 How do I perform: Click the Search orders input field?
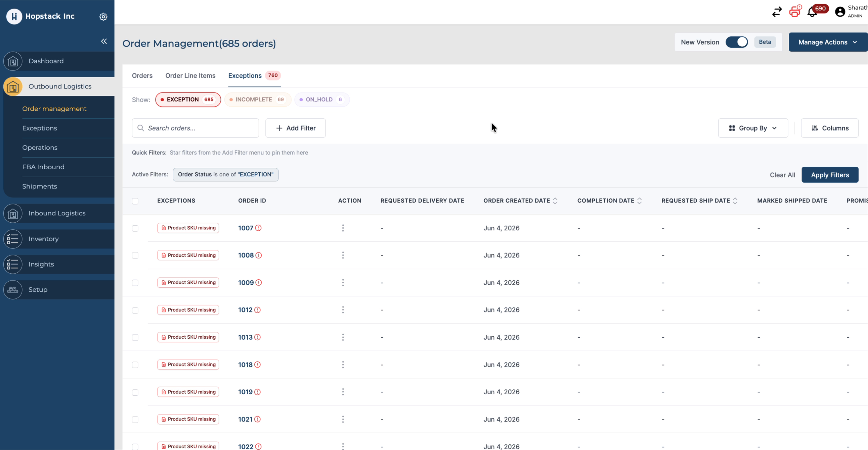point(196,128)
